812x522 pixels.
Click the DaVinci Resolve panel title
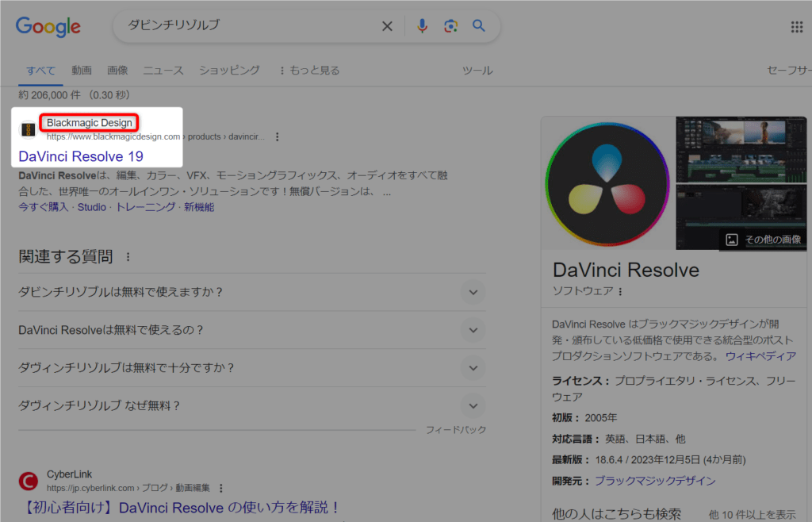click(626, 270)
